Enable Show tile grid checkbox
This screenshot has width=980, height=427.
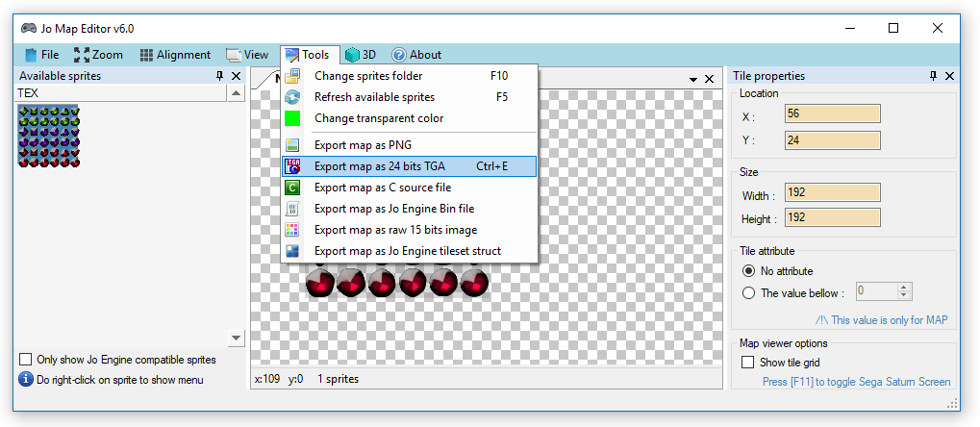coord(747,362)
